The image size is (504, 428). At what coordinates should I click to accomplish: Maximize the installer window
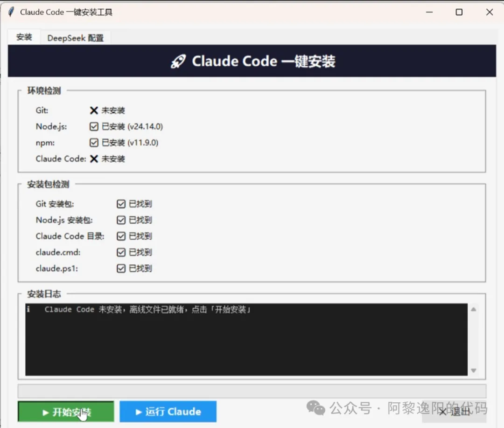[459, 12]
